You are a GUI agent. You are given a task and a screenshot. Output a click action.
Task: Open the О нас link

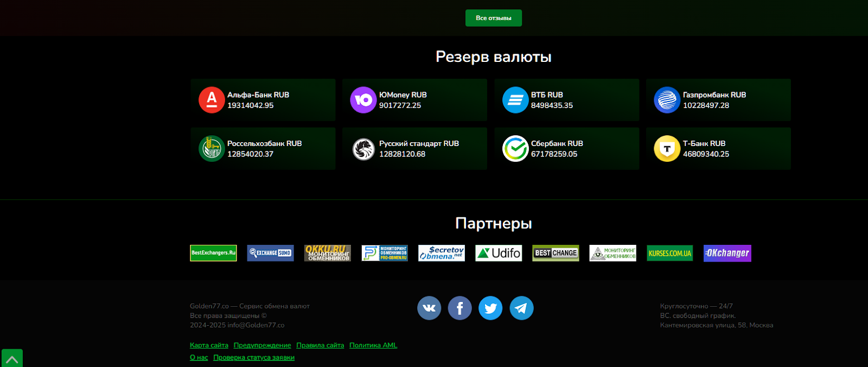[199, 357]
